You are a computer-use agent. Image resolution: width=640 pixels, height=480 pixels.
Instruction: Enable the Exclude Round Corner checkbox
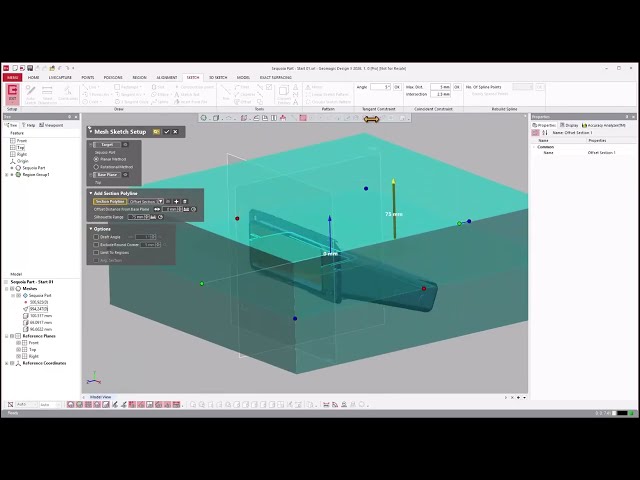tap(96, 244)
